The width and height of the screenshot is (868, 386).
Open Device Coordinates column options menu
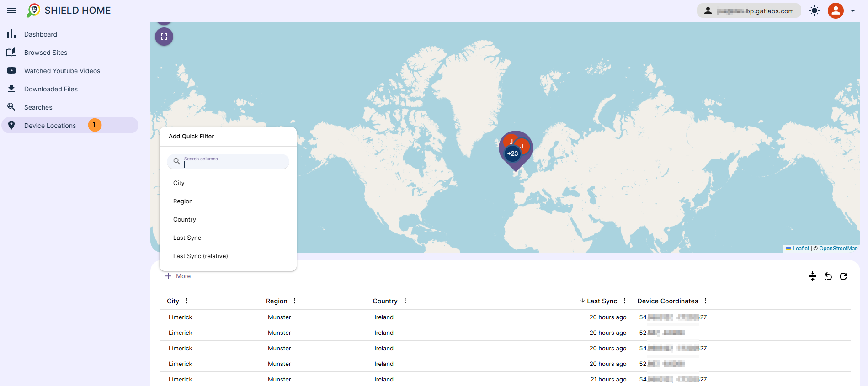pyautogui.click(x=706, y=301)
